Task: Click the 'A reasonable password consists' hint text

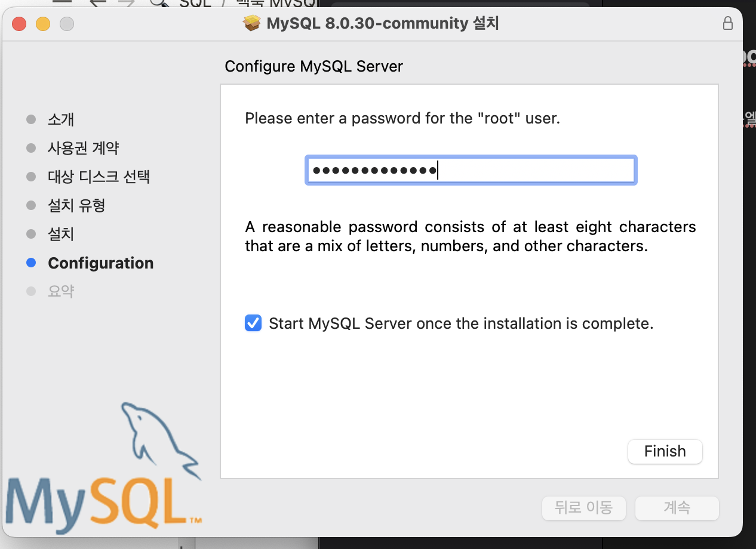Action: [471, 236]
